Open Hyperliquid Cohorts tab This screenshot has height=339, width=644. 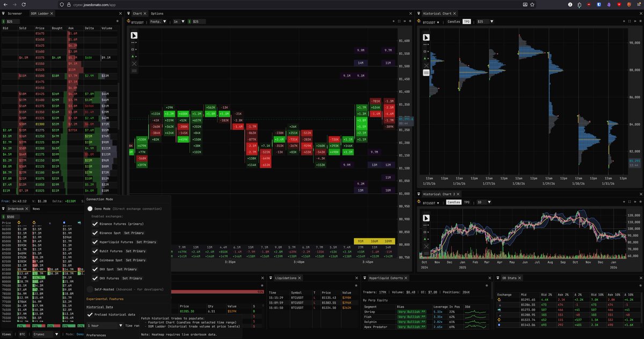point(387,278)
